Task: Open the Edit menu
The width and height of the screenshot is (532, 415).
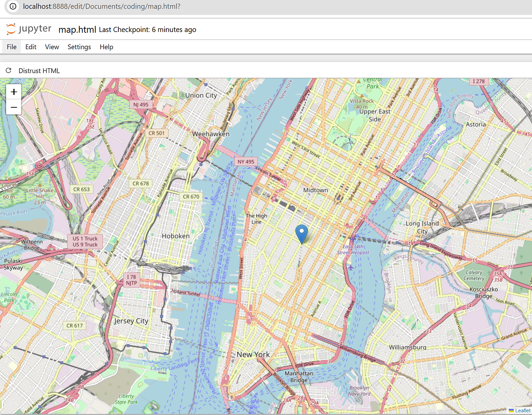Action: pyautogui.click(x=31, y=47)
